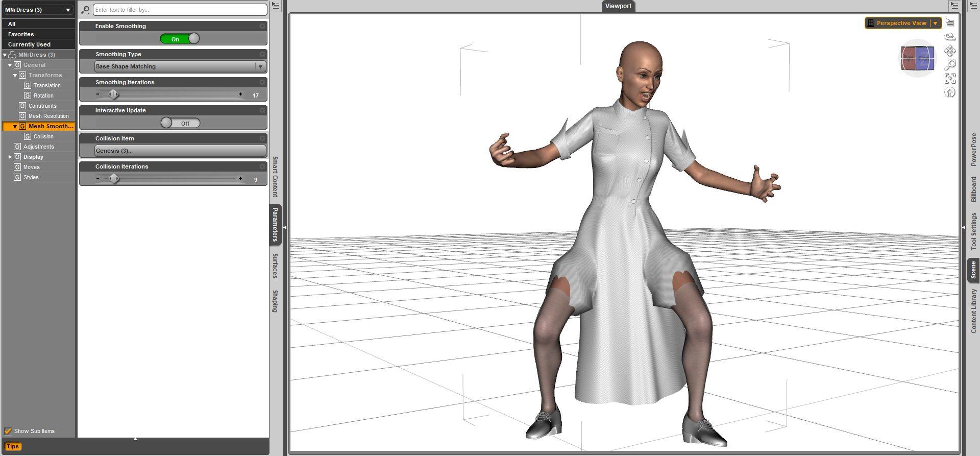Uncheck the Show Sub Items checkbox
The image size is (980, 456).
tap(8, 431)
